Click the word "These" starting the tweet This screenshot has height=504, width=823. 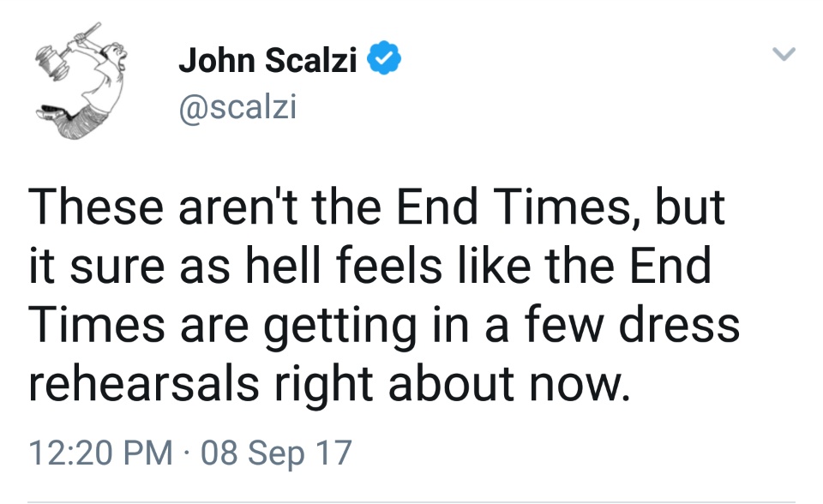pos(95,207)
